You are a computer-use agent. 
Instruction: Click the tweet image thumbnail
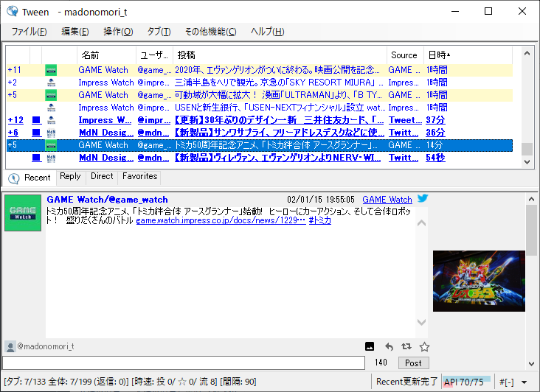[479, 281]
